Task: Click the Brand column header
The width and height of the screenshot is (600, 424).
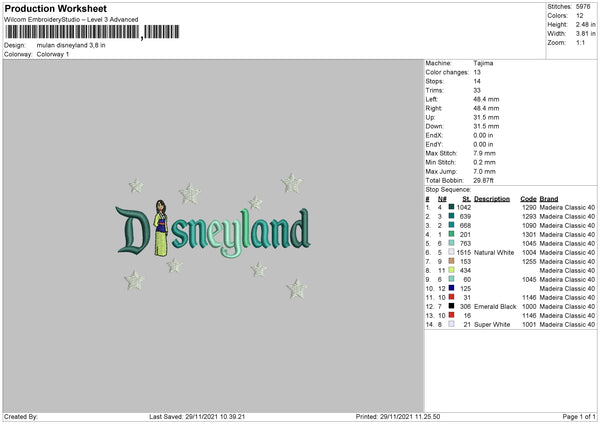Action: (x=549, y=199)
